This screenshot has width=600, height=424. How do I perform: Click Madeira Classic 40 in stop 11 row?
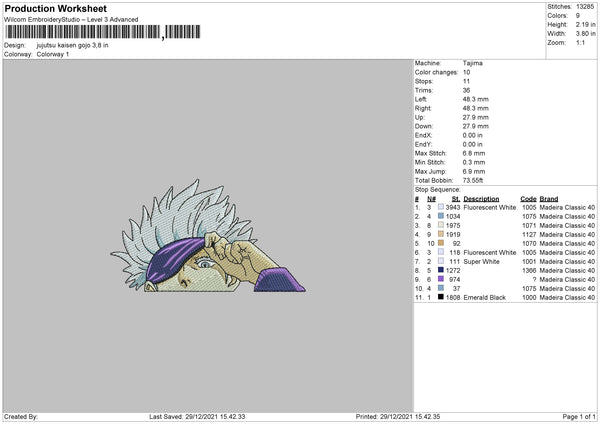[x=567, y=297]
